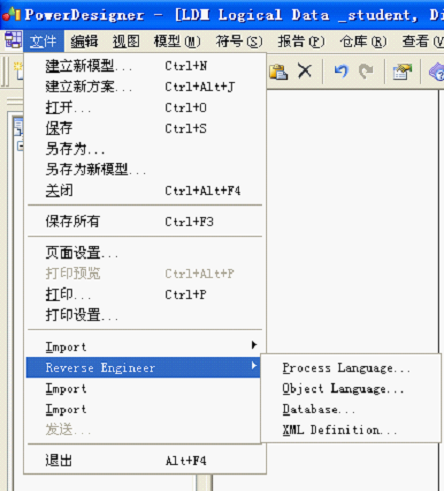Click the PowerDesigner document icon beside 文件
The image size is (445, 491).
[13, 40]
